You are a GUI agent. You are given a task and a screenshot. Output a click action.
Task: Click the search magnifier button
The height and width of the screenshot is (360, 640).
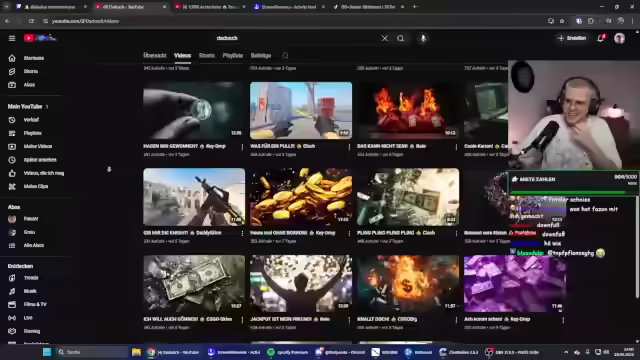pyautogui.click(x=400, y=38)
